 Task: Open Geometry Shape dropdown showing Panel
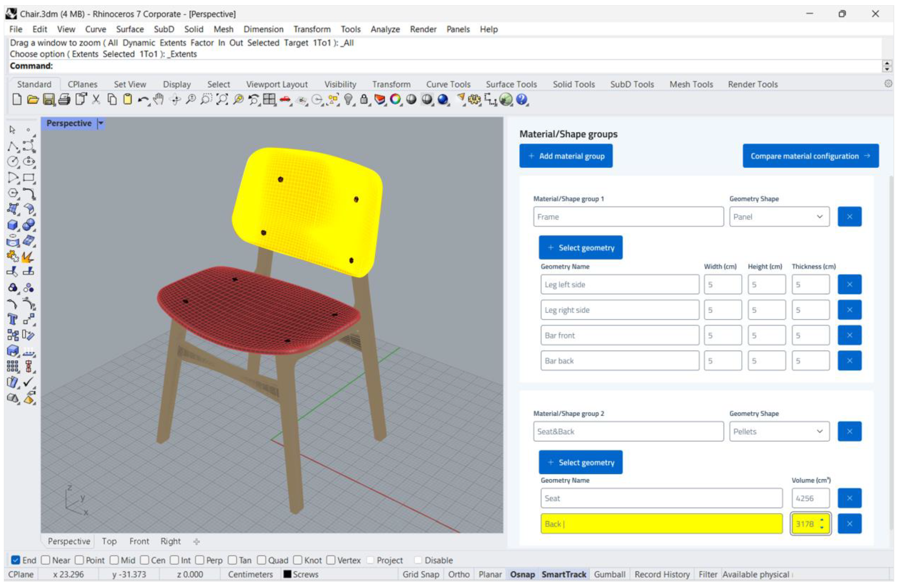click(x=779, y=217)
